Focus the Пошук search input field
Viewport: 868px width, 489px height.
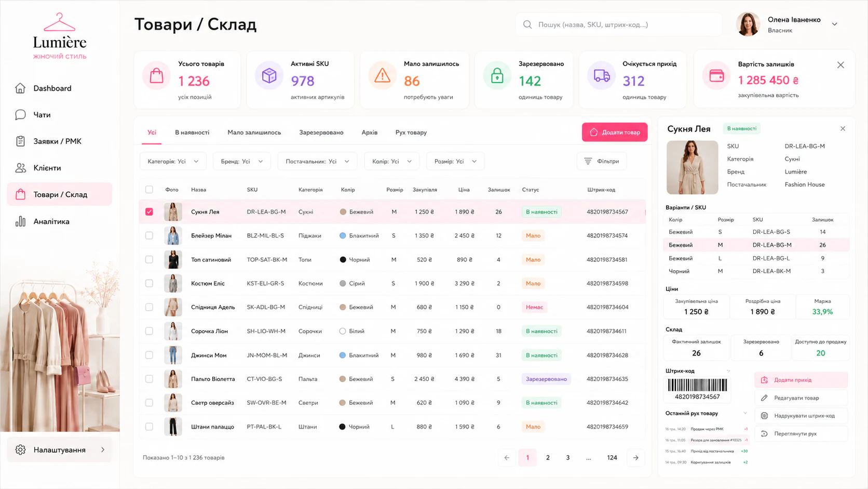pos(619,24)
